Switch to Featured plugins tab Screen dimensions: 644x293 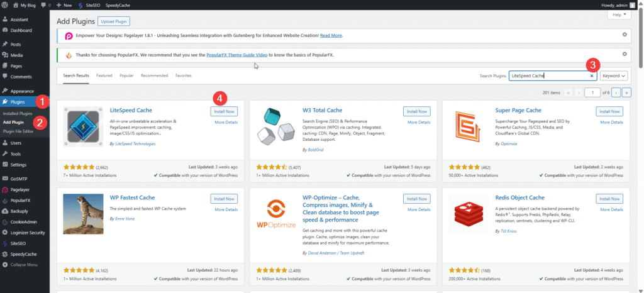104,75
